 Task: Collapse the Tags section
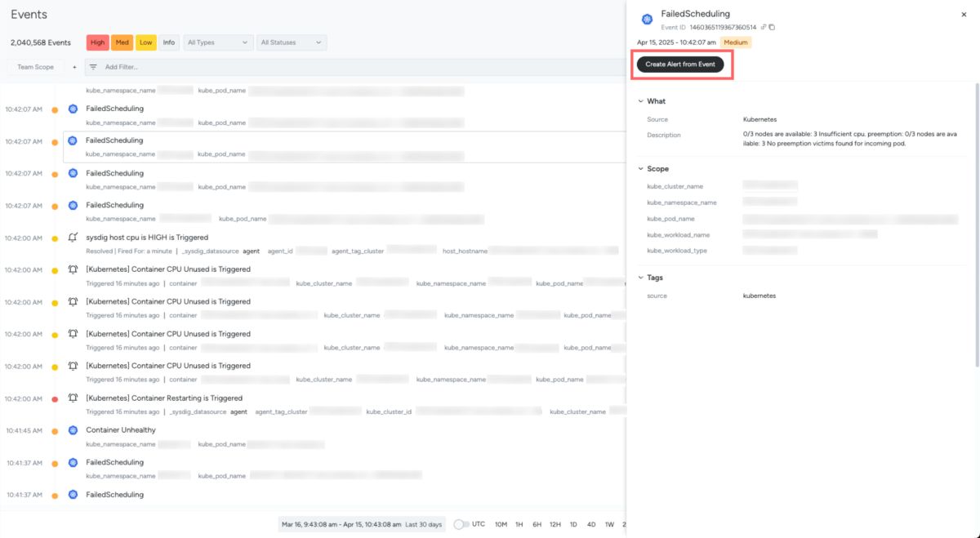coord(641,278)
